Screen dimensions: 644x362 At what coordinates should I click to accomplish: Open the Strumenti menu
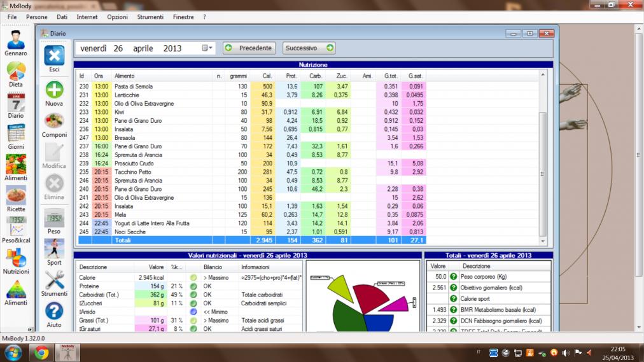[x=151, y=17]
